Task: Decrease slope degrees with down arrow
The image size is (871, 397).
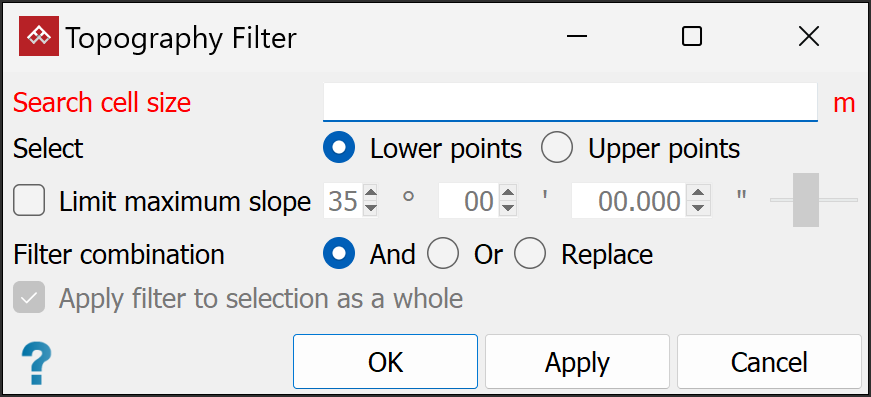Action: 371,209
